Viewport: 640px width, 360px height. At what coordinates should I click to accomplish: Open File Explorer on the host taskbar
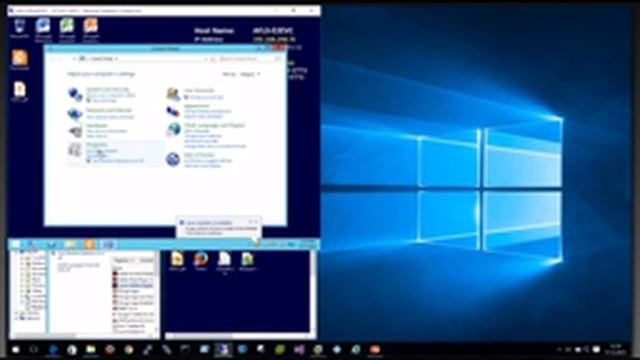[x=91, y=349]
